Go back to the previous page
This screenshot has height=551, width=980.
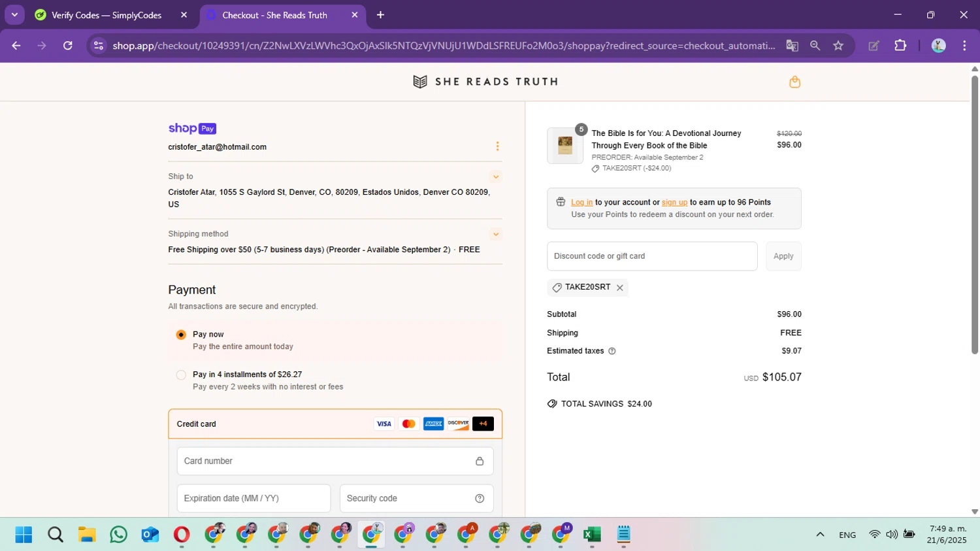click(16, 46)
